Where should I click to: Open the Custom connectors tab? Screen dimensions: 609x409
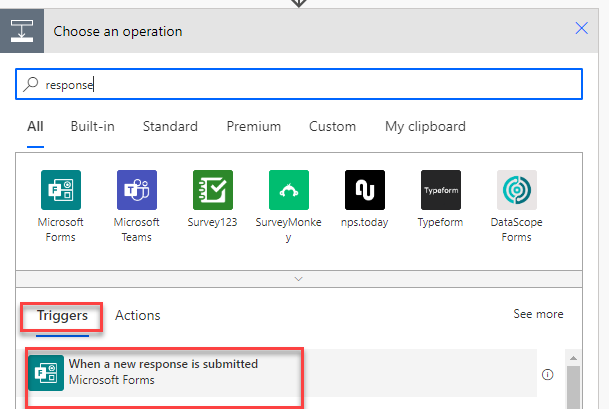click(x=332, y=127)
